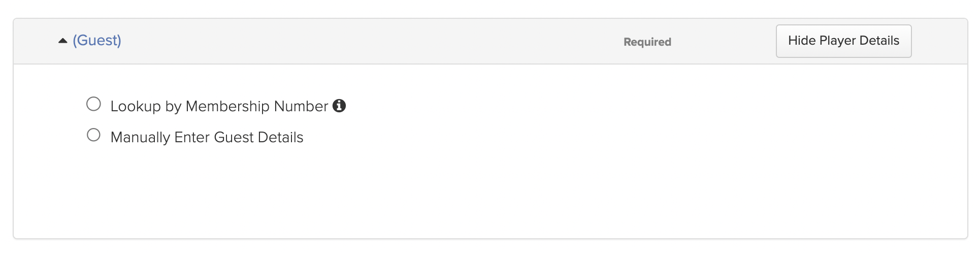
Task: Fold the Guest panel with the up arrow
Action: [x=63, y=41]
